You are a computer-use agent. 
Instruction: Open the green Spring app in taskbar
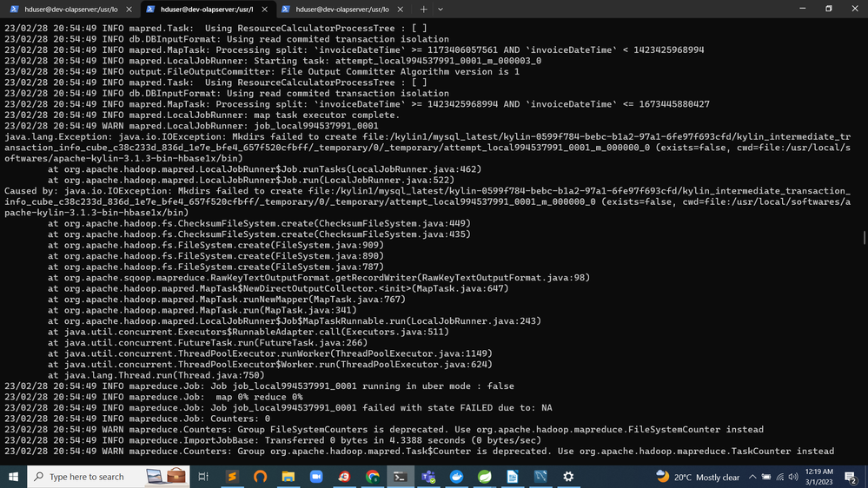[484, 477]
